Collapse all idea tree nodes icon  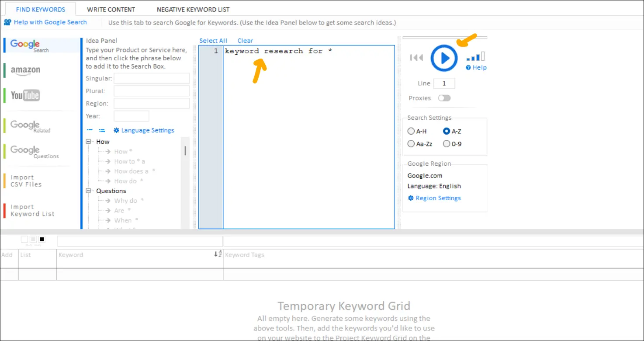(x=90, y=130)
